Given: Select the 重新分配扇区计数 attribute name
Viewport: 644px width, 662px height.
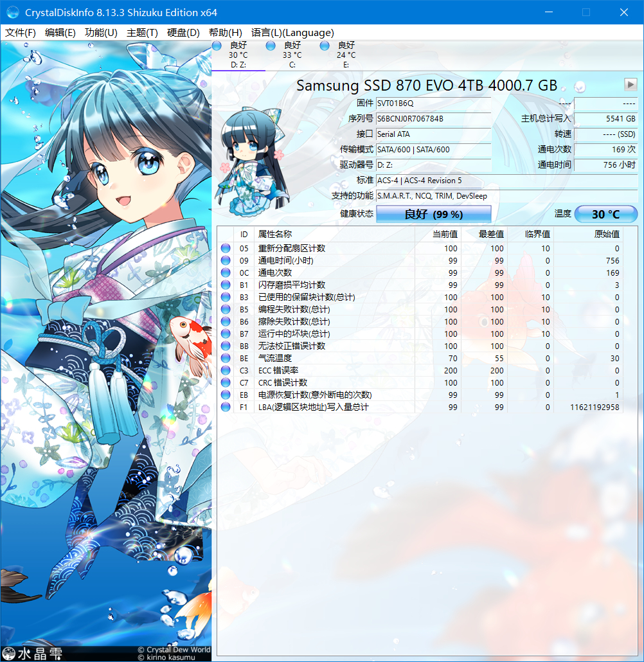Looking at the screenshot, I should (292, 248).
